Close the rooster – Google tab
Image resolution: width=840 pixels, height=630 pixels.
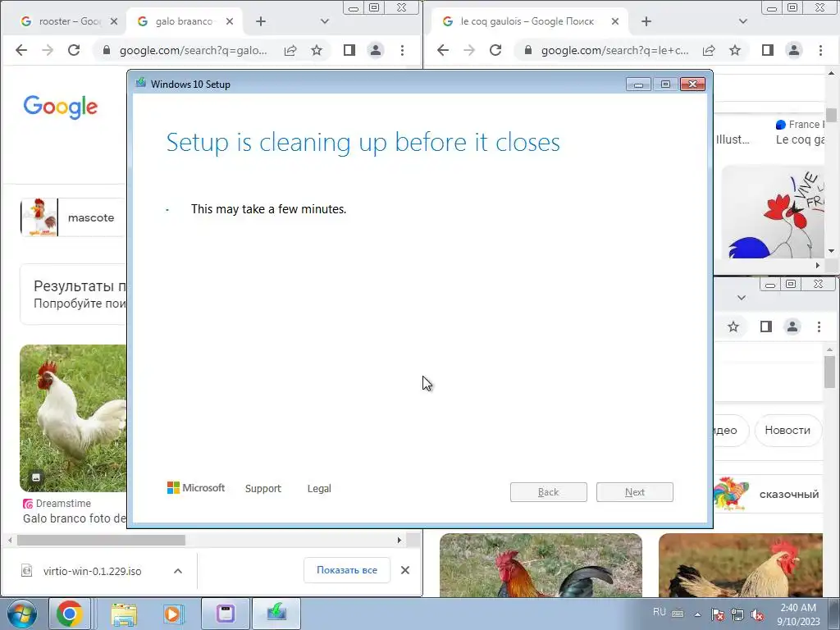click(x=113, y=21)
